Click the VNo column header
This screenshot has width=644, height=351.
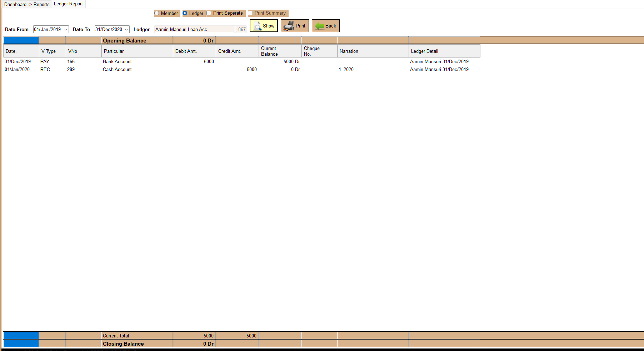84,51
